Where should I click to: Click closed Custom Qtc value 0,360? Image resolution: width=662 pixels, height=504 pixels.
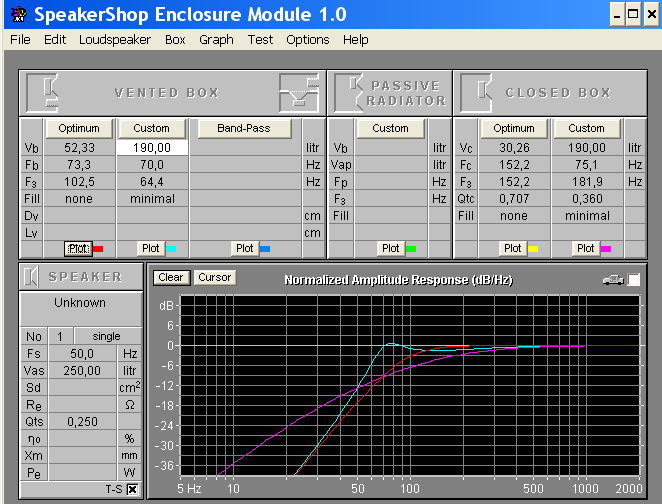[587, 198]
